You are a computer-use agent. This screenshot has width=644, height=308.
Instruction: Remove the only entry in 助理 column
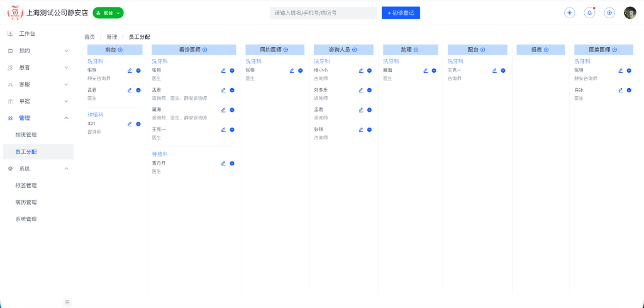434,70
